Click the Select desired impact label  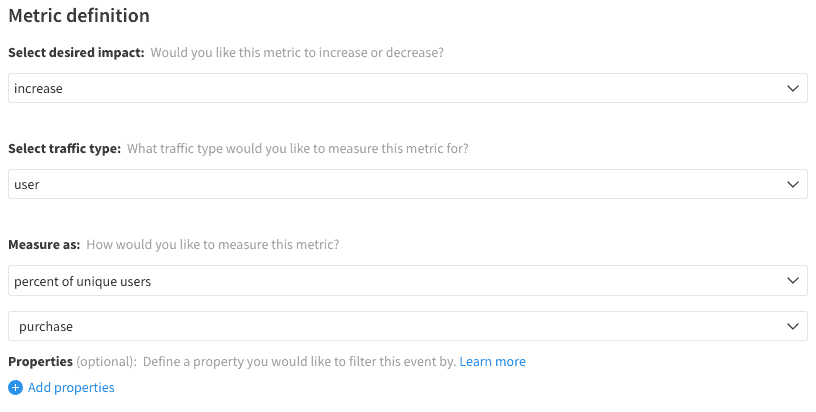(x=76, y=52)
